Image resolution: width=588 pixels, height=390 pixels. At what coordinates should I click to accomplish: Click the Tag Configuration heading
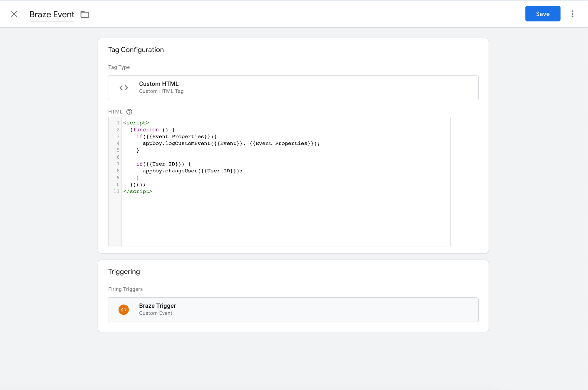point(136,50)
